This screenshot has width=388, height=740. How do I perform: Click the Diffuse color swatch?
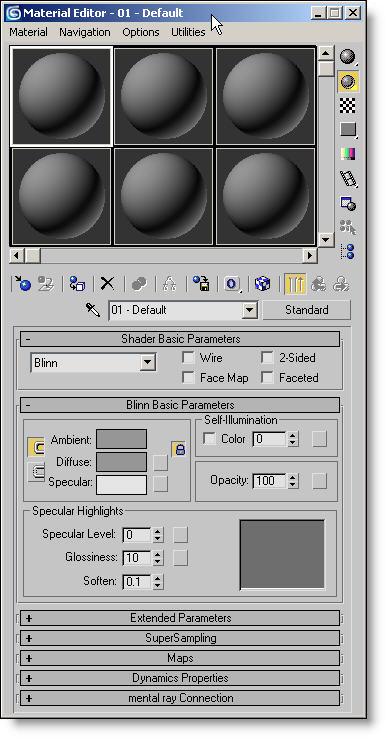(121, 462)
